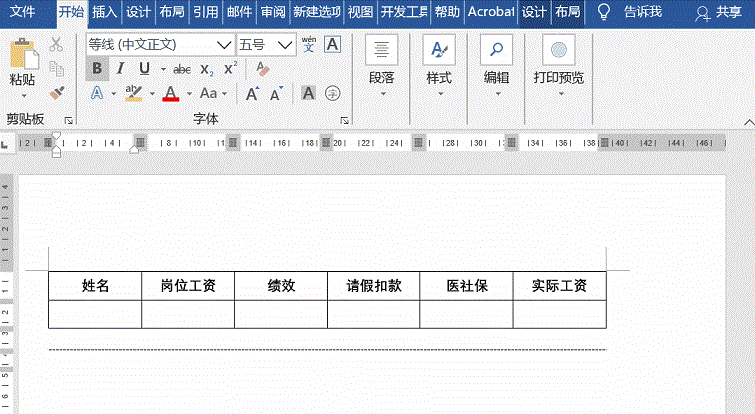This screenshot has width=755, height=414.
Task: Apply character border icon
Action: coord(332,44)
